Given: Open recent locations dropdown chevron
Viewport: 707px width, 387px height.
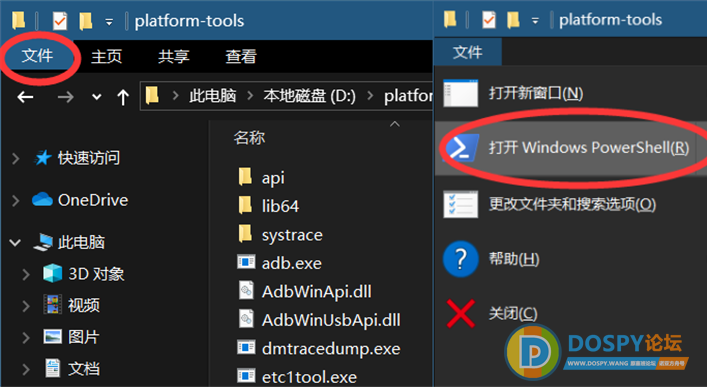Looking at the screenshot, I should (x=96, y=97).
